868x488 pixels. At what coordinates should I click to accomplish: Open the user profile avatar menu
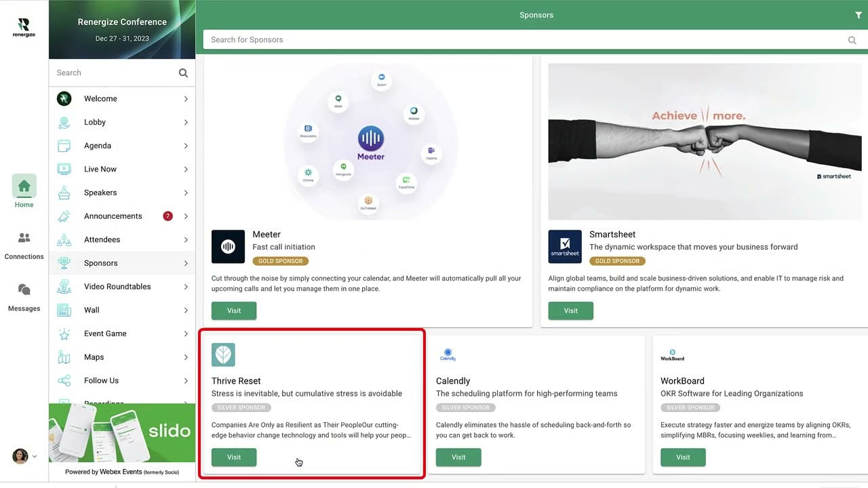(x=24, y=456)
